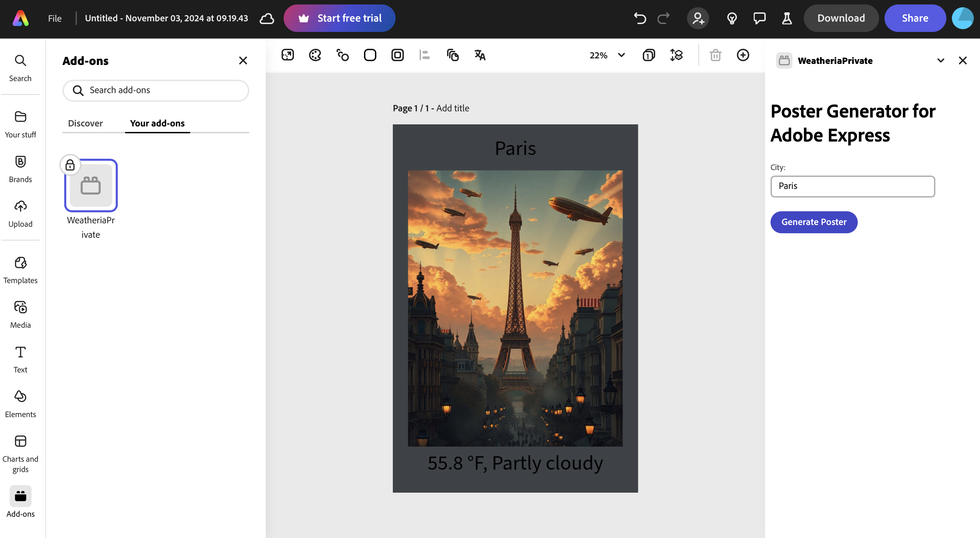Click the undo arrow icon
Viewport: 980px width, 538px height.
640,18
